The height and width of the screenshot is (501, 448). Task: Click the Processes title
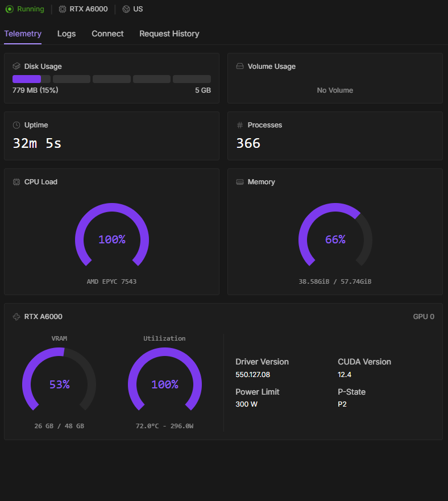(x=265, y=125)
